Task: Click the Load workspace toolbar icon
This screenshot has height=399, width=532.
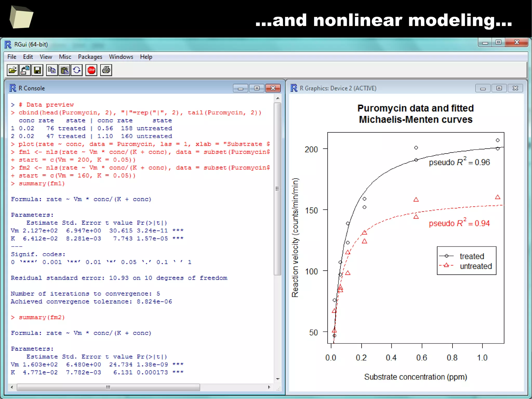Action: pyautogui.click(x=25, y=70)
